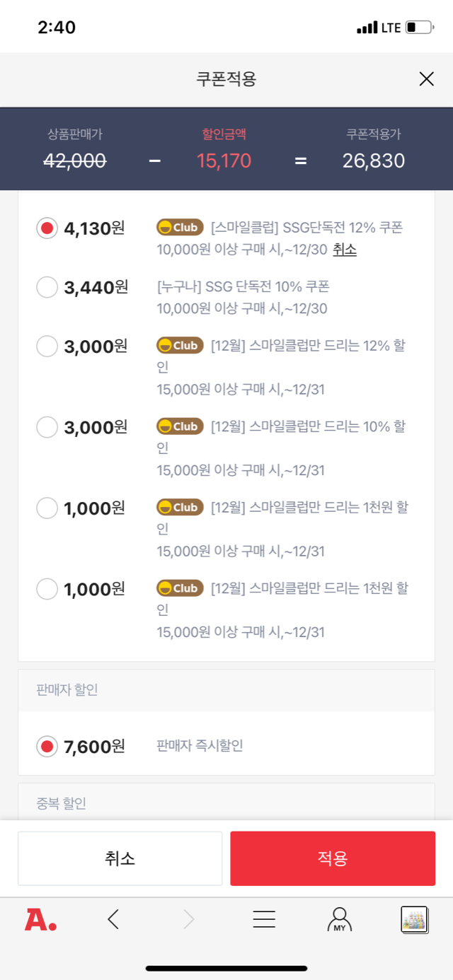453x980 pixels.
Task: Click the underlined 취소 link beside 12/30
Action: 345,249
